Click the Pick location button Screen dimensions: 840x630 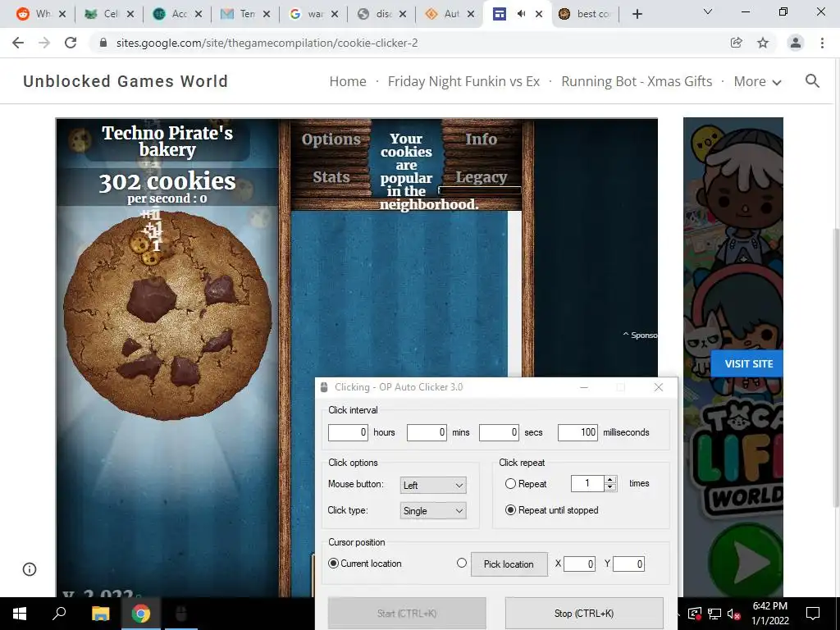point(509,564)
